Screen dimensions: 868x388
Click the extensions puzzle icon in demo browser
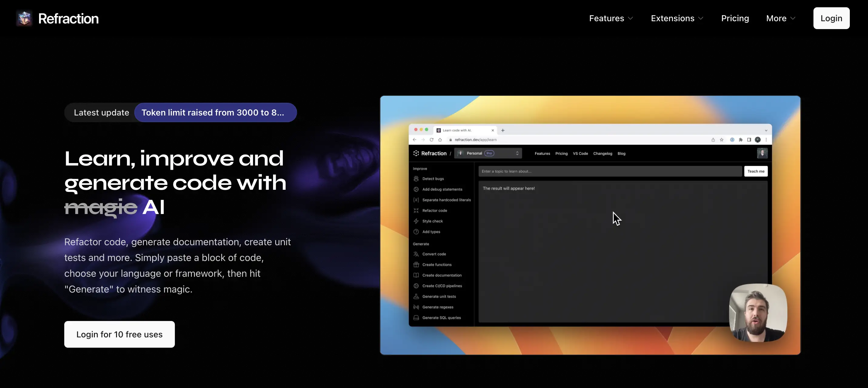point(741,139)
